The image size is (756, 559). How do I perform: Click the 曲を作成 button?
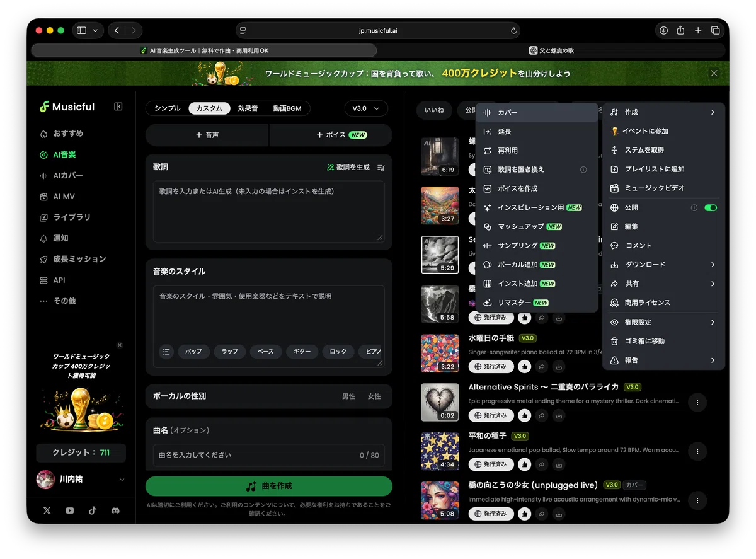click(269, 487)
